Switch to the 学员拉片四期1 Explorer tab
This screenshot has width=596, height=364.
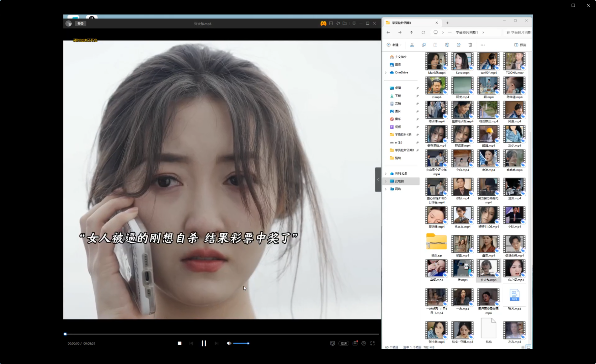(409, 23)
